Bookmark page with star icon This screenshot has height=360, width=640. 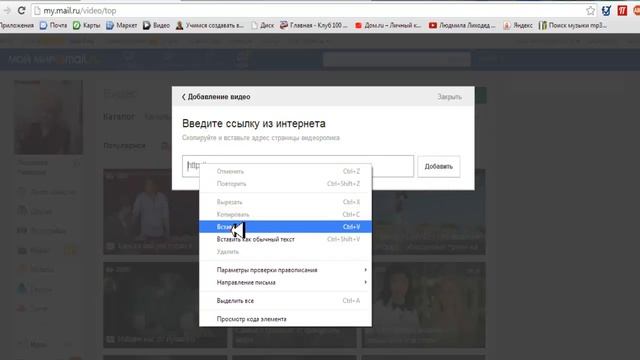click(590, 11)
